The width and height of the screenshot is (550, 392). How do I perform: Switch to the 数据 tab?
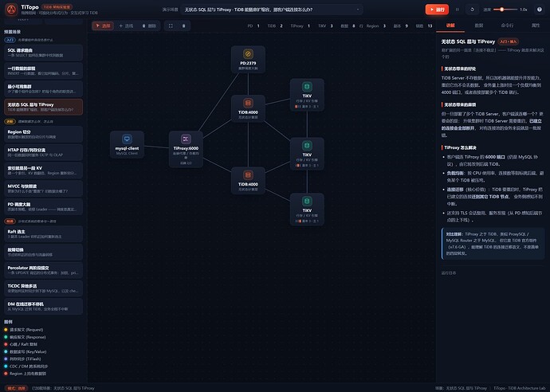(x=479, y=25)
